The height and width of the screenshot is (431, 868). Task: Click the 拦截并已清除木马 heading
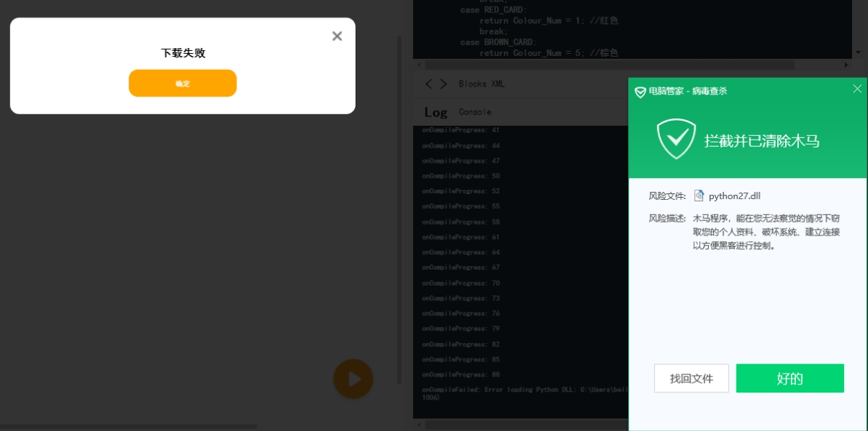coord(762,141)
